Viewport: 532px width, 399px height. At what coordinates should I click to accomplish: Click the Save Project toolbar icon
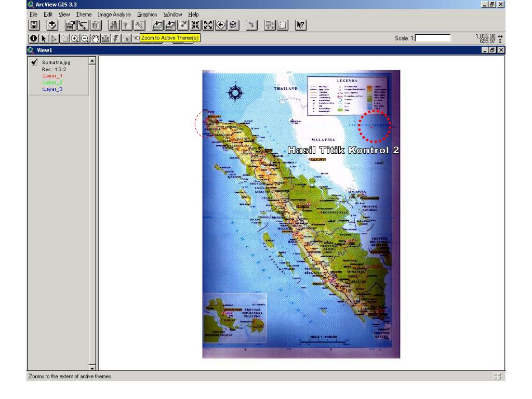[x=34, y=25]
